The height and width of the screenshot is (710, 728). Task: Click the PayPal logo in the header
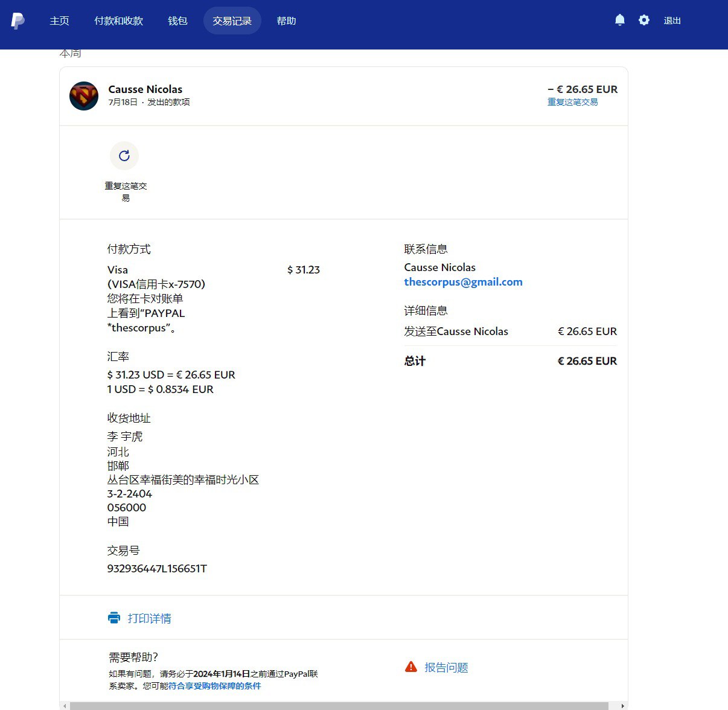18,21
